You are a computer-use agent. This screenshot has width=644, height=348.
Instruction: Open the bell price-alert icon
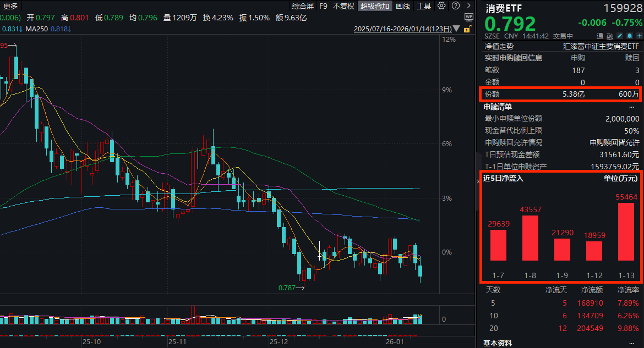pyautogui.click(x=629, y=36)
